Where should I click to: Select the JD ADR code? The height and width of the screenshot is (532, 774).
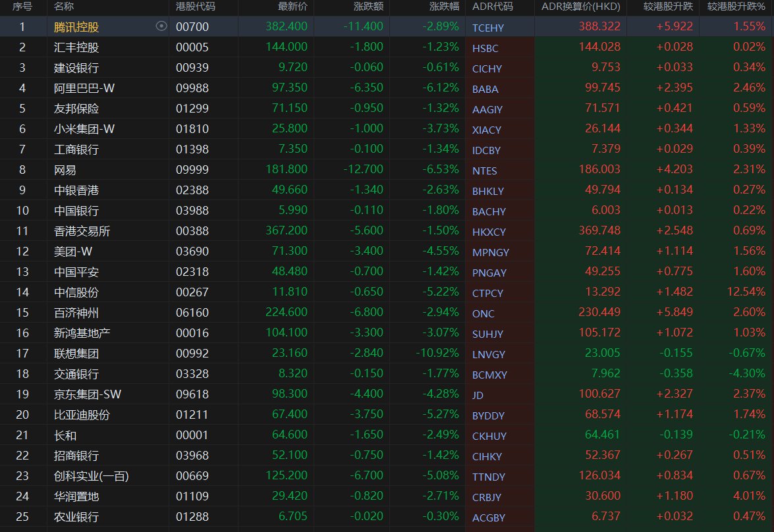478,395
